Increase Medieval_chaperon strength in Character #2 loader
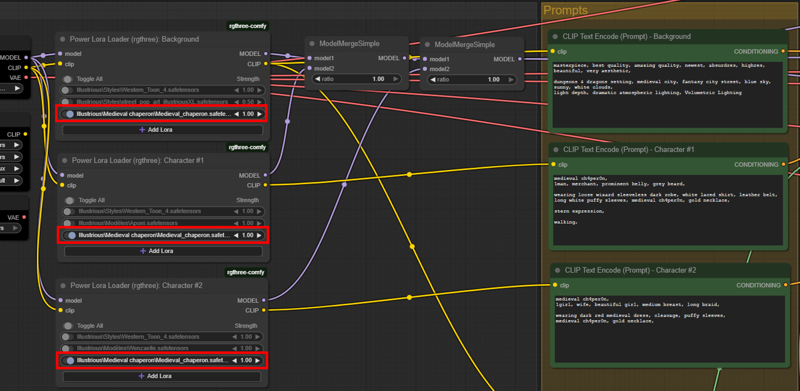Image resolution: width=800 pixels, height=391 pixels. pyautogui.click(x=258, y=360)
